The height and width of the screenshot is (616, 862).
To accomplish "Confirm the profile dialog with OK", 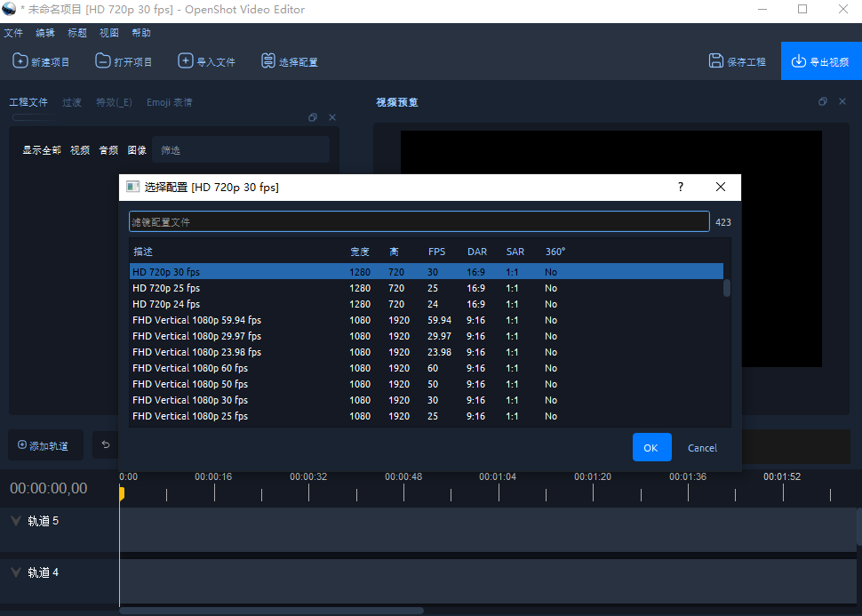I will click(651, 447).
